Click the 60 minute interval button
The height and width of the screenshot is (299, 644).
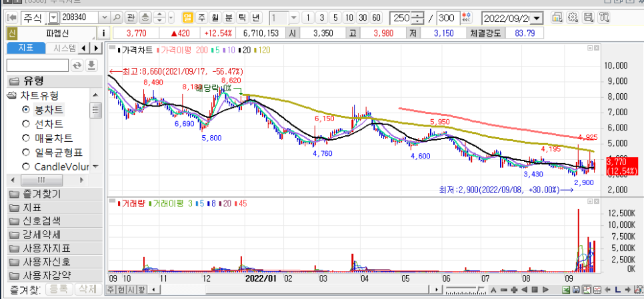point(377,17)
